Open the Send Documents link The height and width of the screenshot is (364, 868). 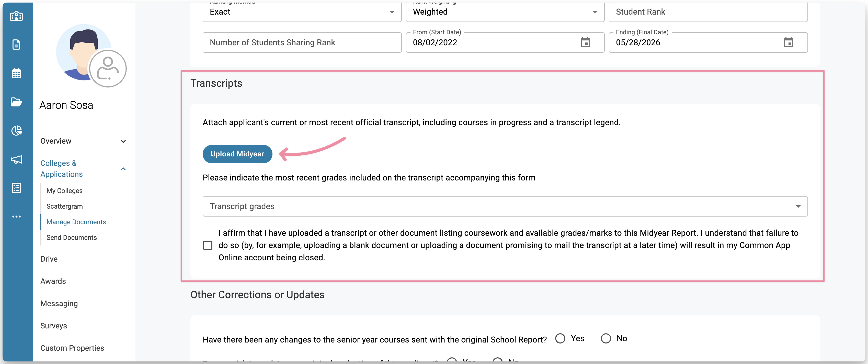point(71,238)
